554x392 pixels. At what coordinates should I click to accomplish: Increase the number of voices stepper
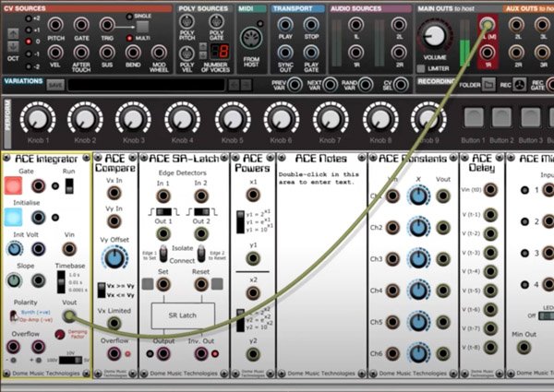(x=203, y=46)
